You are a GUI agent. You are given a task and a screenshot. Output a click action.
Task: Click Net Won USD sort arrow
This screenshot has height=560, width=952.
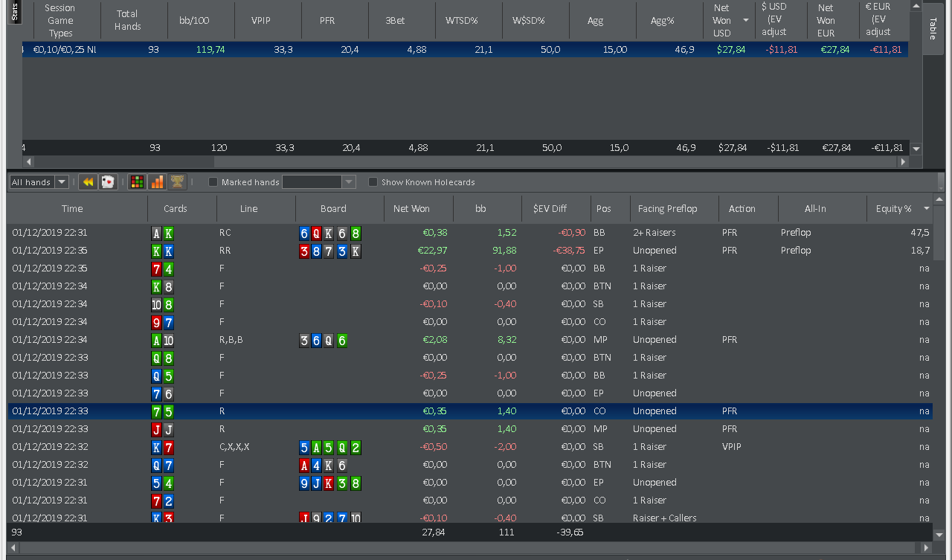(x=746, y=20)
